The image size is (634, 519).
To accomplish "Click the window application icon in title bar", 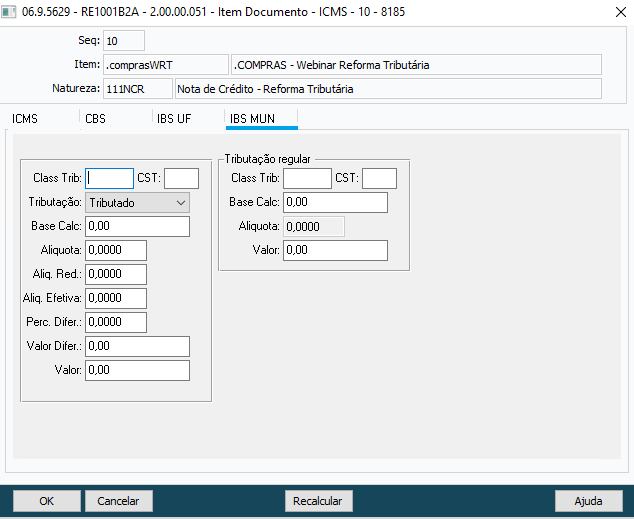I will click(x=8, y=12).
